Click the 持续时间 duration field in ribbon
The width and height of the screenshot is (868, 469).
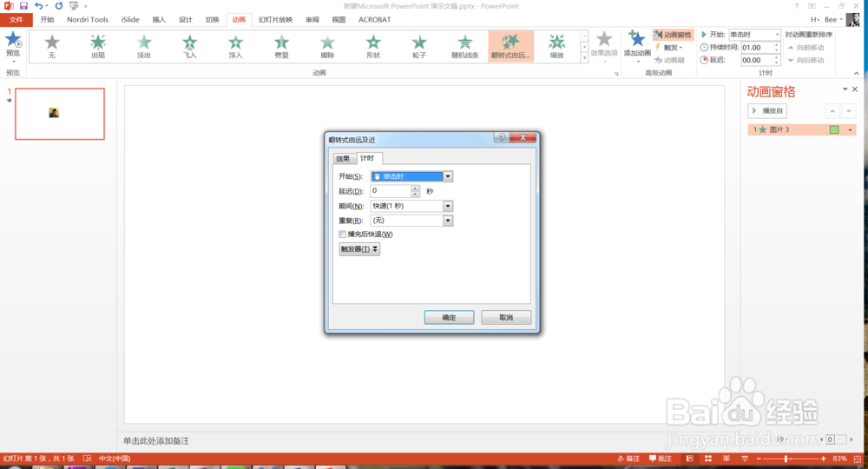pos(758,48)
